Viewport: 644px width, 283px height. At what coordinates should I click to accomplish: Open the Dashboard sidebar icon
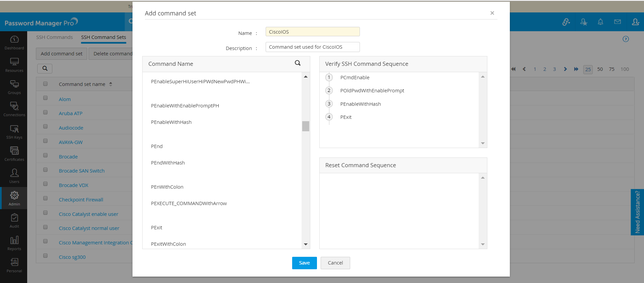(14, 43)
